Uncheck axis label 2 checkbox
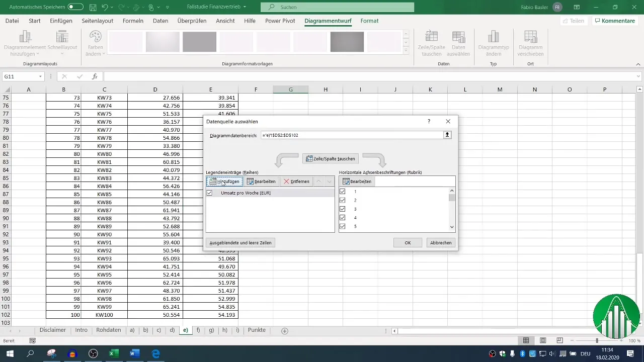The image size is (644, 362). (343, 200)
